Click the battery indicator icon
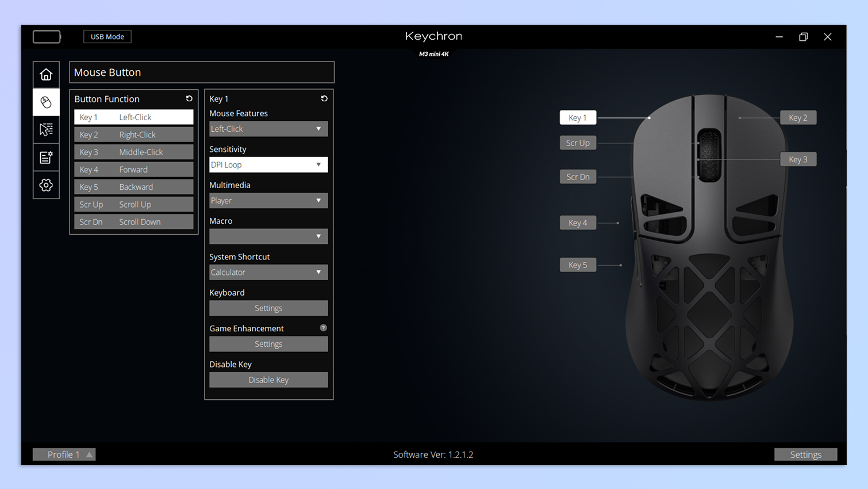The image size is (868, 489). 47,37
